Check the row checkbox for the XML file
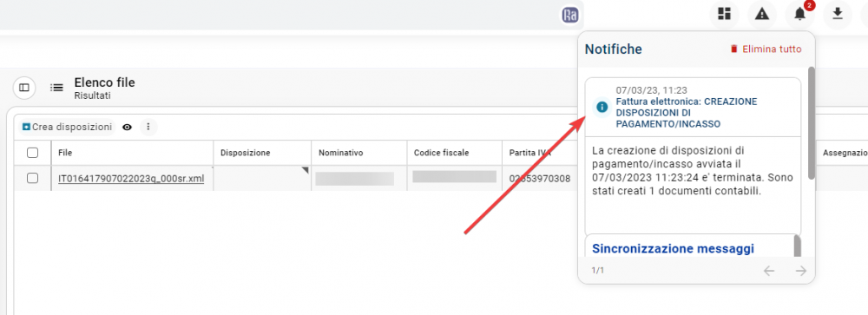The width and height of the screenshot is (868, 315). 33,178
